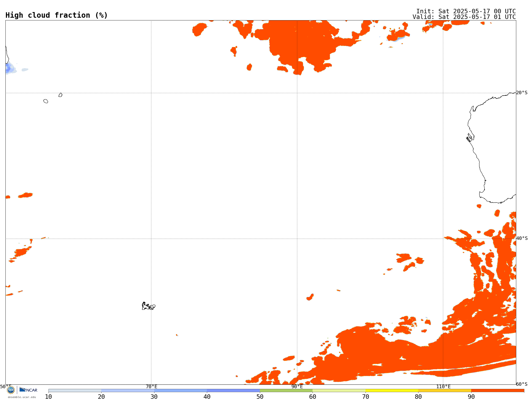Click the NCAR logo

28,390
